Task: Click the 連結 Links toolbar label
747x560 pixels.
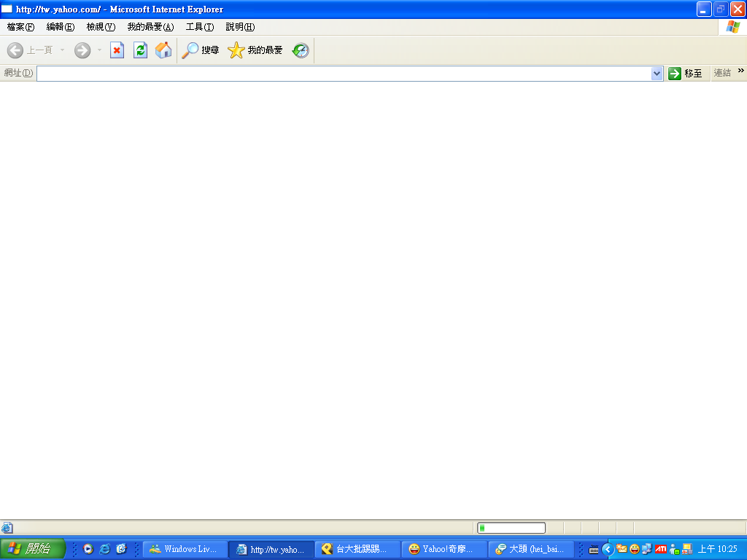Action: 722,74
